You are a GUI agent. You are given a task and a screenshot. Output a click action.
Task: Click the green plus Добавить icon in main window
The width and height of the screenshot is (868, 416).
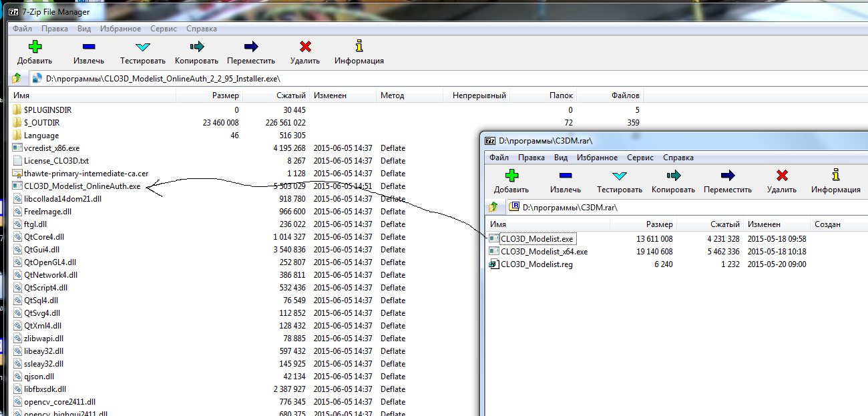point(35,47)
